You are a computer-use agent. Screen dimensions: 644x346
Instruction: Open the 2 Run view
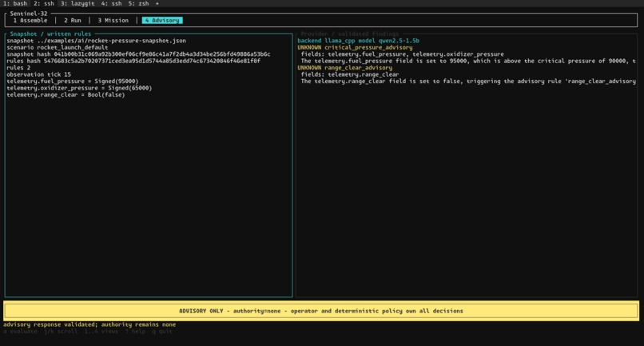pos(72,20)
